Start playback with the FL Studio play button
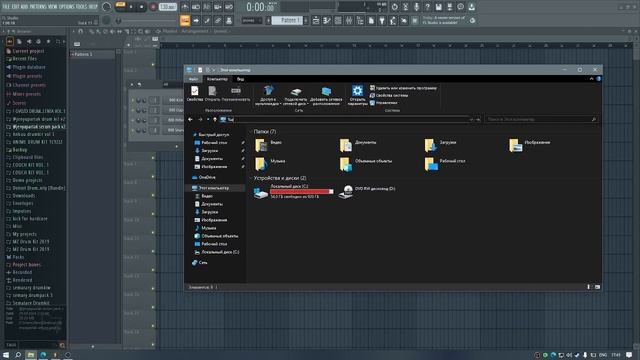Viewport: 640px width, 360px height. (131, 7)
